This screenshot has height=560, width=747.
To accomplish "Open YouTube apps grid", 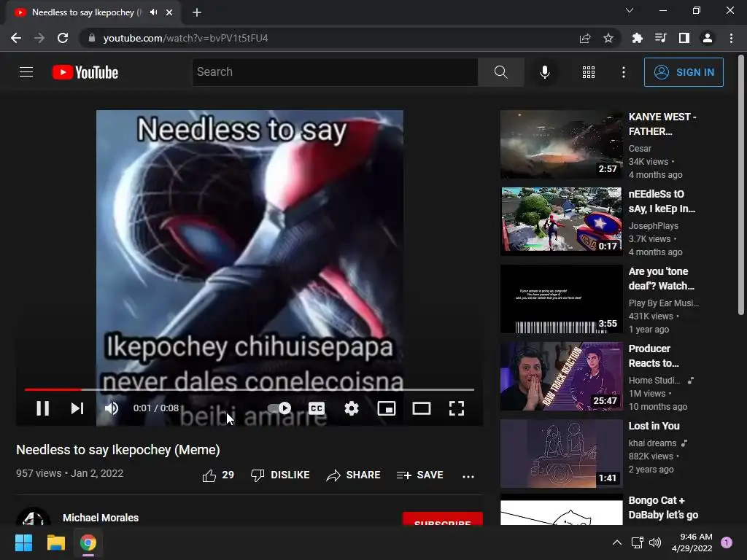I will [x=589, y=72].
